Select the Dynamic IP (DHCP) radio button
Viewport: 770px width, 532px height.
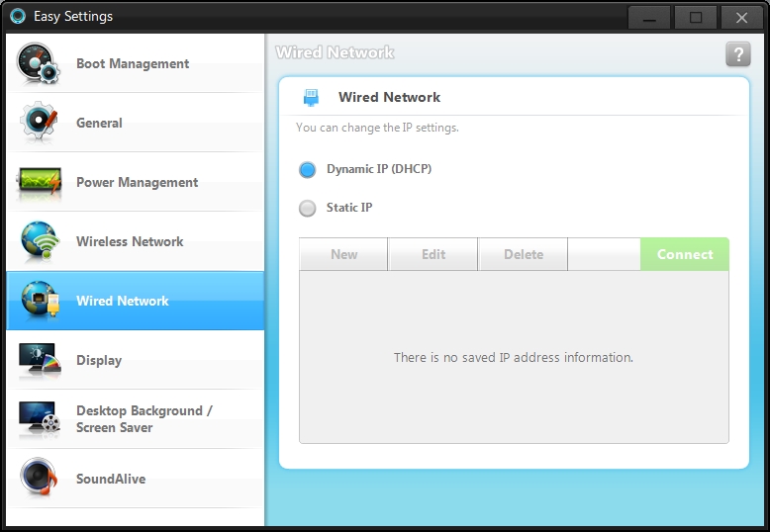308,170
